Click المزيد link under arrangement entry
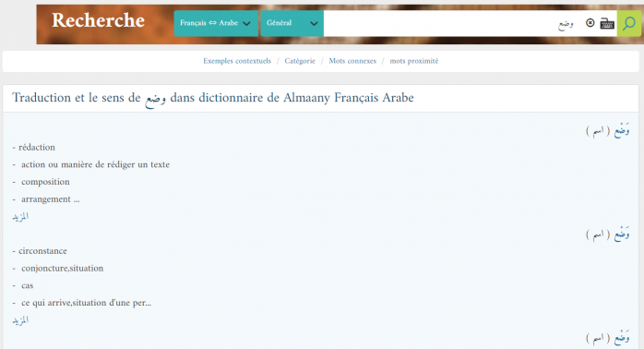 (20, 217)
